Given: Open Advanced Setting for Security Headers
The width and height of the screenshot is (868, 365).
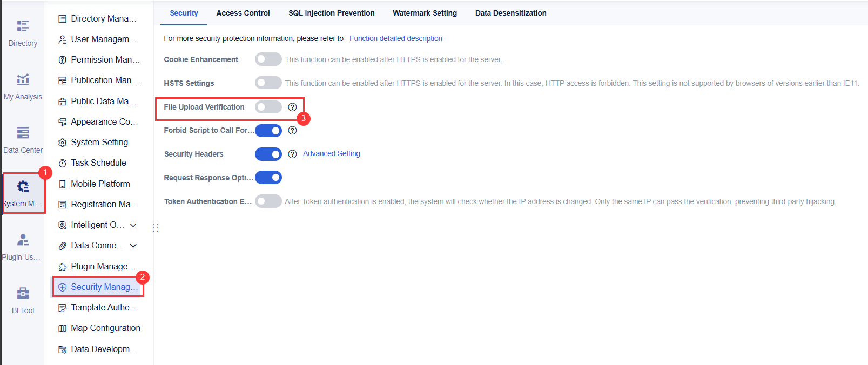Looking at the screenshot, I should 331,153.
